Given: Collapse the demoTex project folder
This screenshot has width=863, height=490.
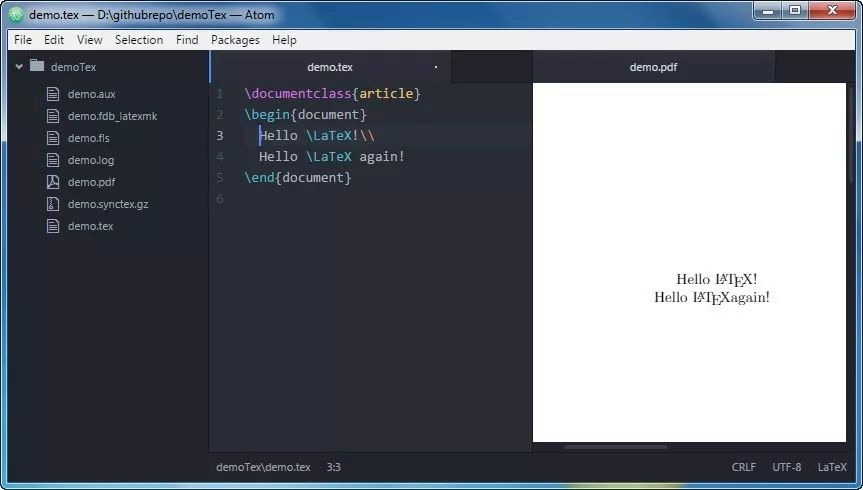Looking at the screenshot, I should click(x=19, y=67).
